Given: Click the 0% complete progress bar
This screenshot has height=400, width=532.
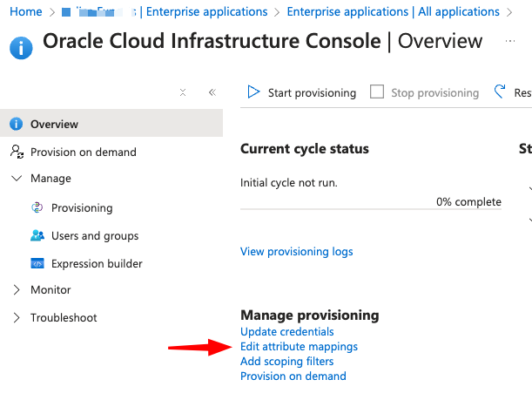Looking at the screenshot, I should coord(370,210).
